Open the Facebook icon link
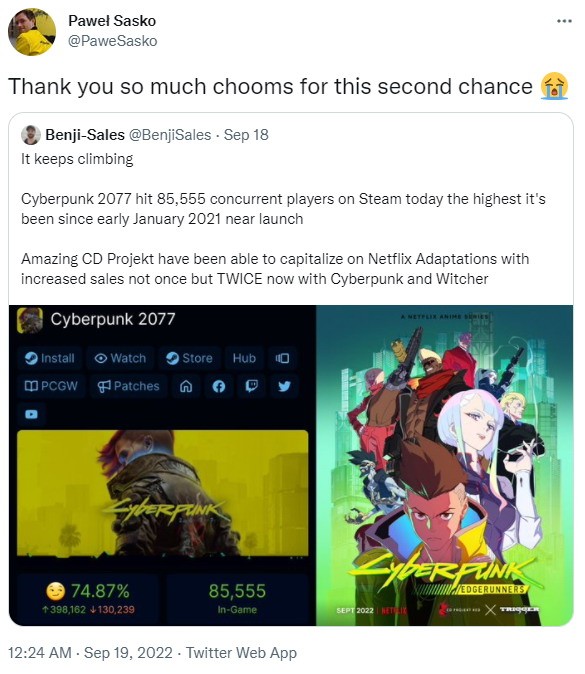 (x=219, y=386)
